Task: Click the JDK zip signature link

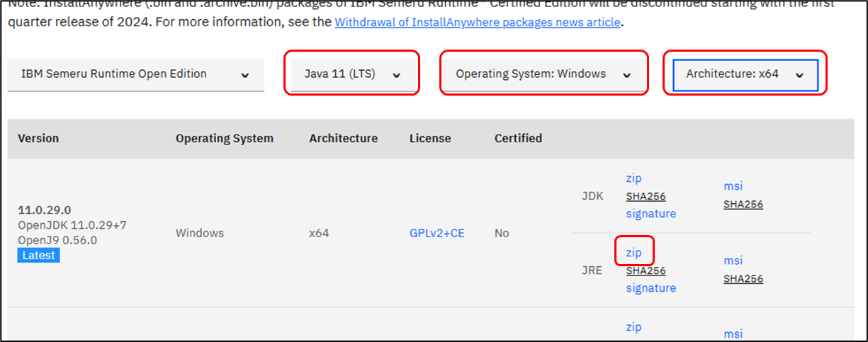Action: [x=650, y=214]
